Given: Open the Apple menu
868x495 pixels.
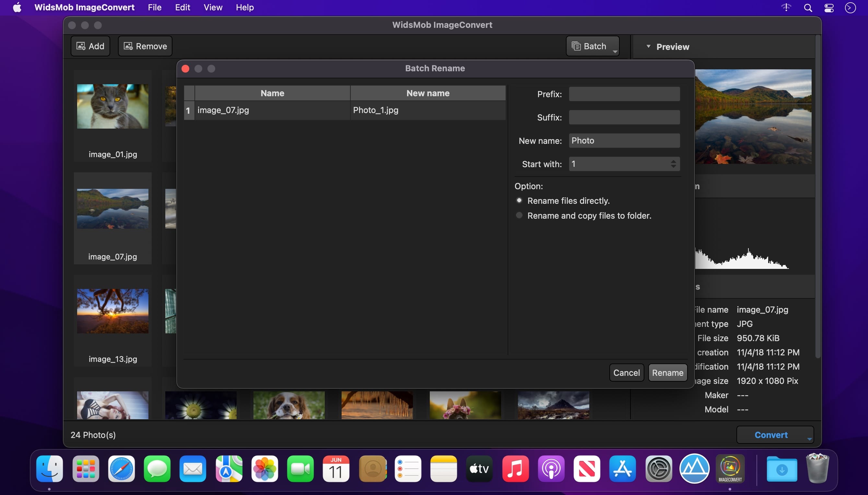Looking at the screenshot, I should pos(17,7).
